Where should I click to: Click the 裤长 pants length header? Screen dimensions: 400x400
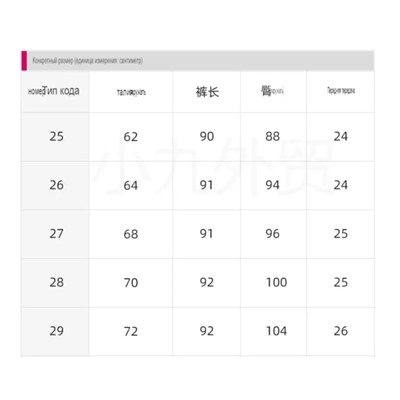[207, 92]
